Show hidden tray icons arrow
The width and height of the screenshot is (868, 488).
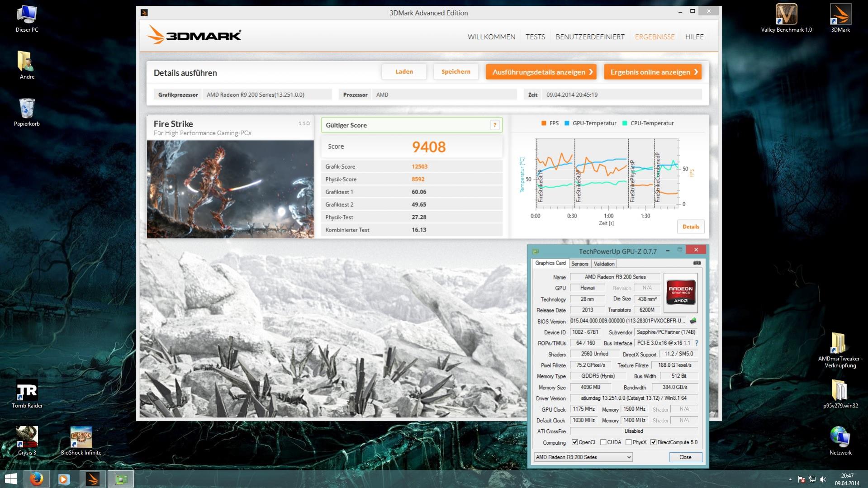[x=790, y=479]
